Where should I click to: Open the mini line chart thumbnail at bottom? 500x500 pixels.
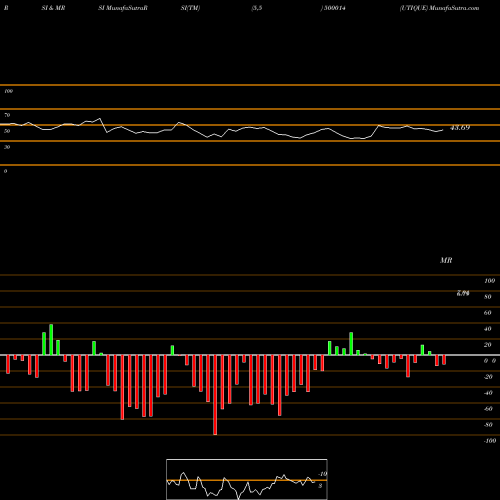(x=247, y=479)
